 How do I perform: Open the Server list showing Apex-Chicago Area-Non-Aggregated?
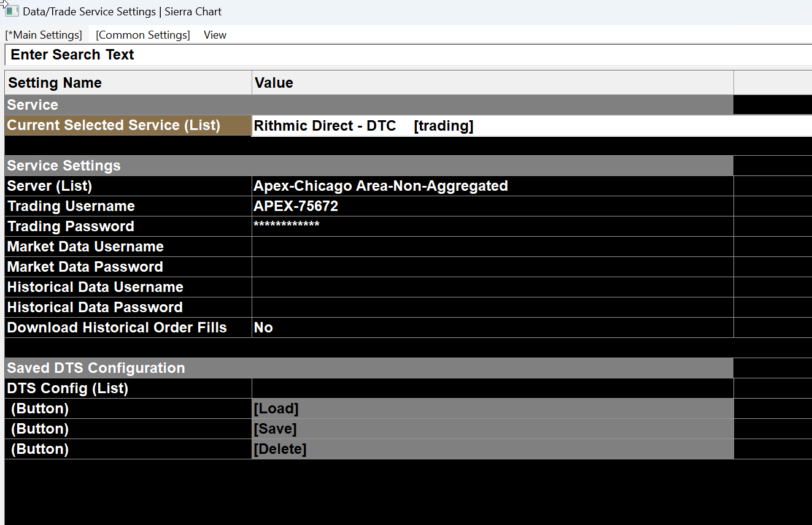(x=492, y=186)
